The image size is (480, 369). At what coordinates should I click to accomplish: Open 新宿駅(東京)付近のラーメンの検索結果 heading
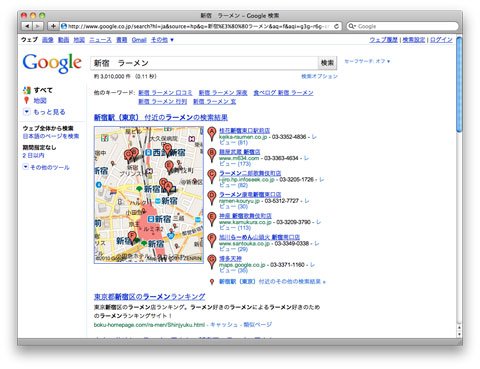click(161, 117)
